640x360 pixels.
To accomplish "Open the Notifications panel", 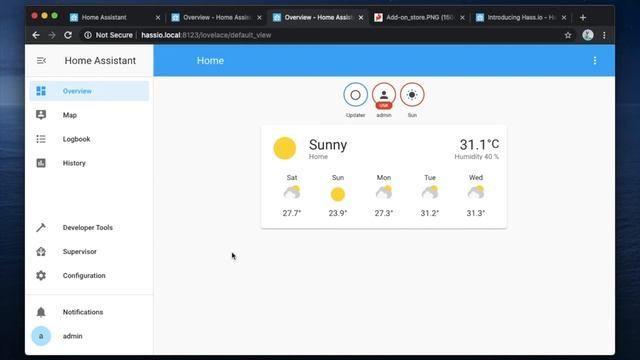I will (89, 312).
